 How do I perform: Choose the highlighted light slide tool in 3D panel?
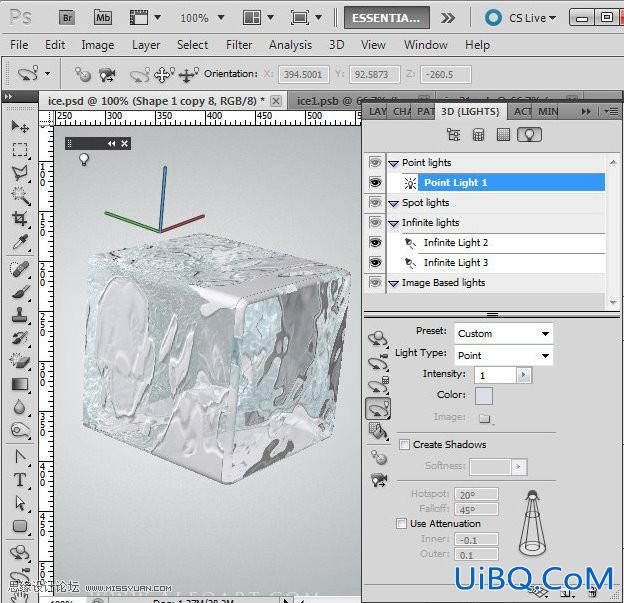(x=378, y=408)
